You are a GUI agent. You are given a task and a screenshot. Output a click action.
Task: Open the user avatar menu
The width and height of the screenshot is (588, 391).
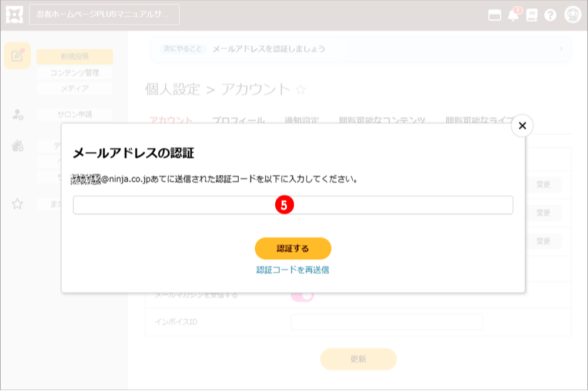point(573,15)
